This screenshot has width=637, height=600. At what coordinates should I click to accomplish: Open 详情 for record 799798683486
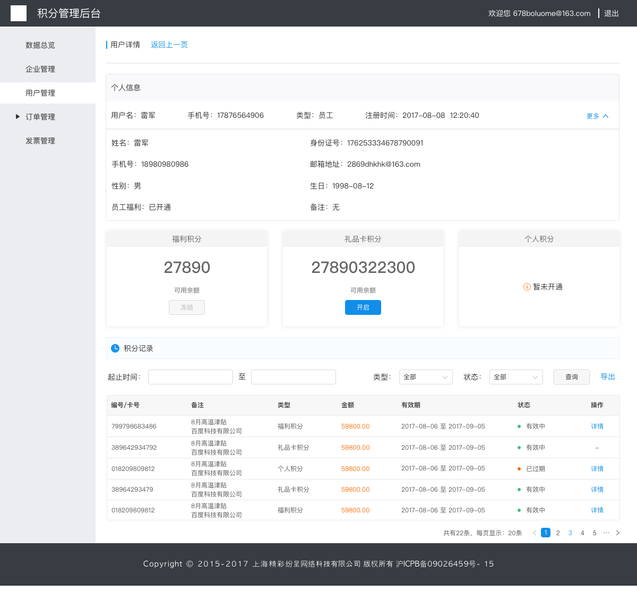597,426
